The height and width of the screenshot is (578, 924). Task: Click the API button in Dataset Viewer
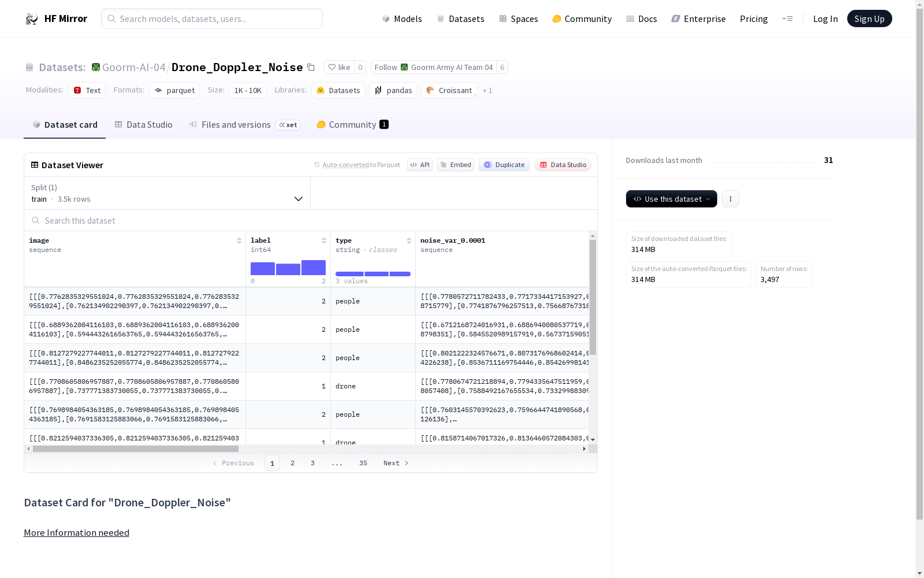[420, 165]
